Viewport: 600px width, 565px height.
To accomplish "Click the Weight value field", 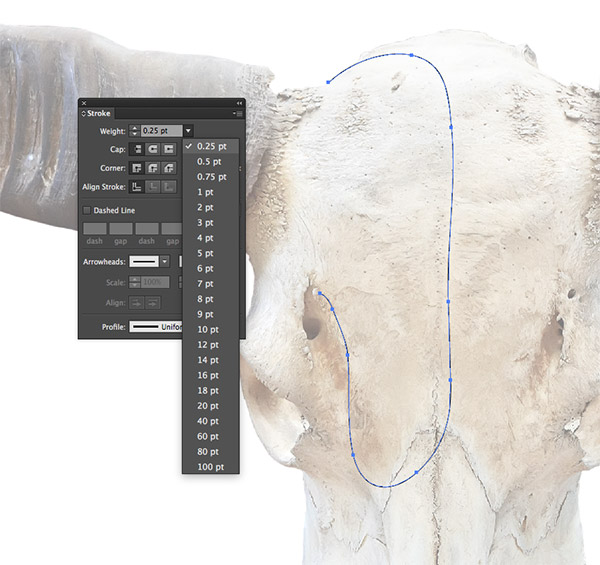I will click(161, 131).
